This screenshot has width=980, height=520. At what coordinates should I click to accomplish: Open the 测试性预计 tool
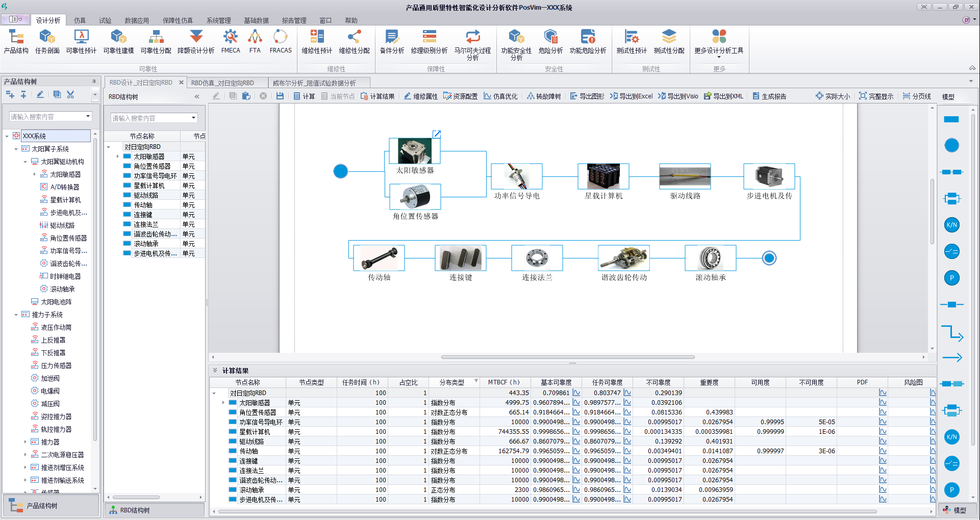coord(632,41)
